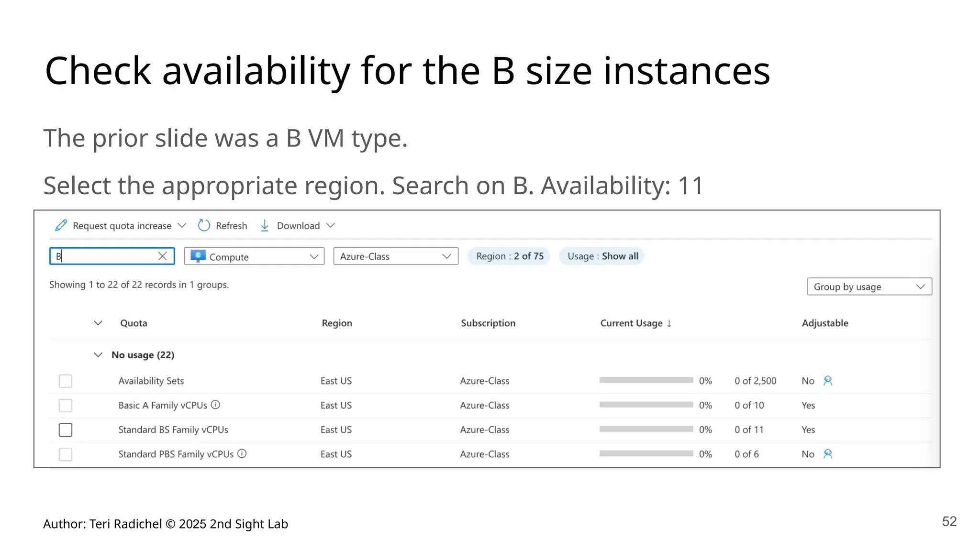The width and height of the screenshot is (980, 551).
Task: Click the Request quota increase pencil icon
Action: (61, 225)
